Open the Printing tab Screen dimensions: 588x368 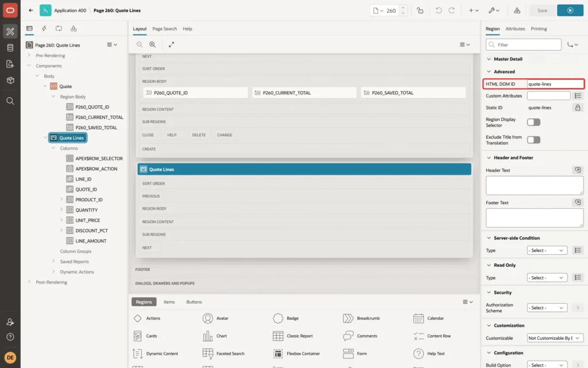tap(539, 29)
